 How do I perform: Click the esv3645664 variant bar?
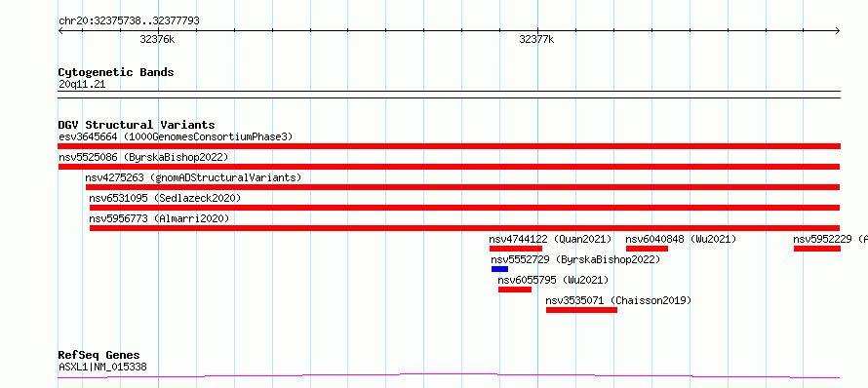pos(449,146)
